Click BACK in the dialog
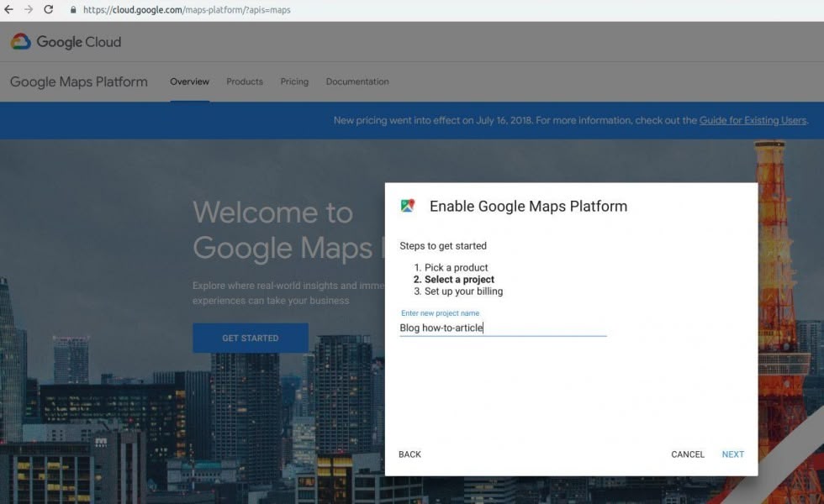The width and height of the screenshot is (824, 504). coord(410,454)
